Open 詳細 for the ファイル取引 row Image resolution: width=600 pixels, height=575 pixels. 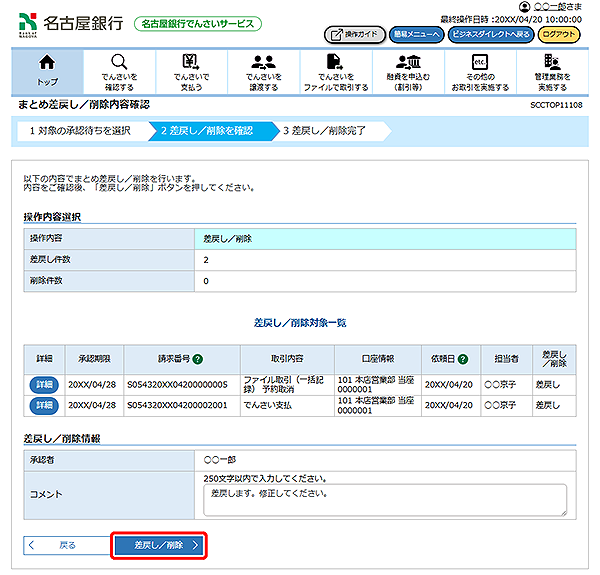pos(44,384)
